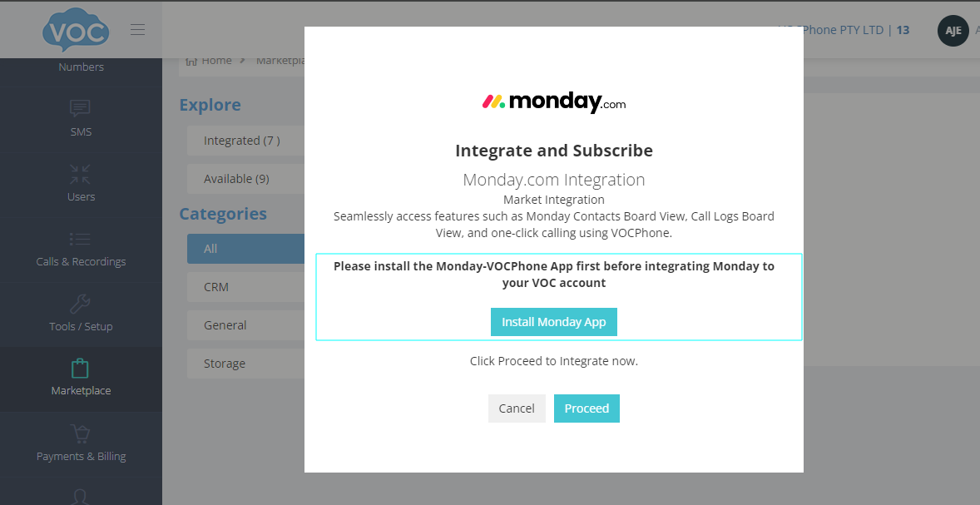Filter marketplace by CRM category
This screenshot has width=980, height=505.
(216, 287)
